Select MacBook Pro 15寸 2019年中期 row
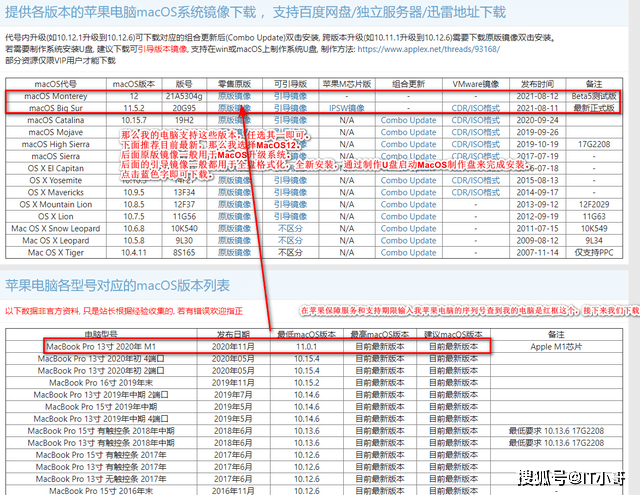The height and width of the screenshot is (495, 640). click(313, 407)
